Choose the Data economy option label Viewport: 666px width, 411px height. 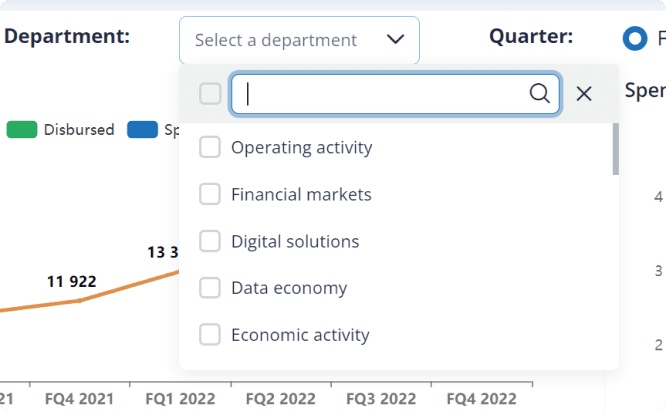(x=289, y=288)
